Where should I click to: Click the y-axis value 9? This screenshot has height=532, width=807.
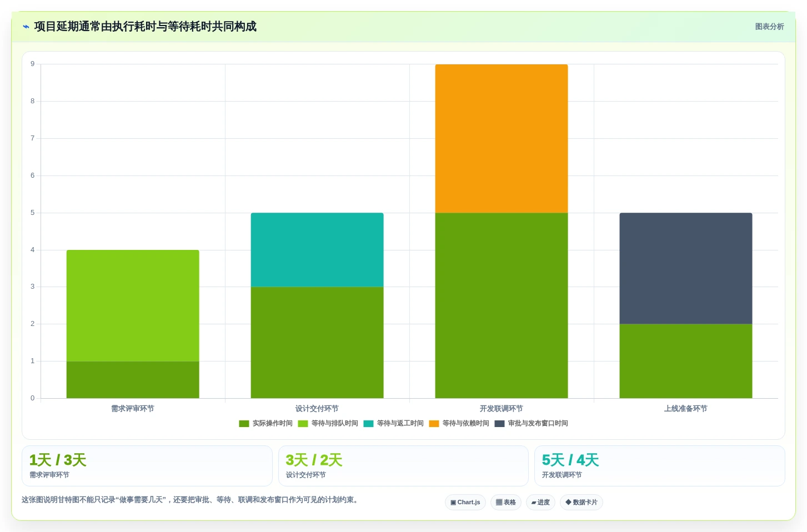pyautogui.click(x=32, y=64)
